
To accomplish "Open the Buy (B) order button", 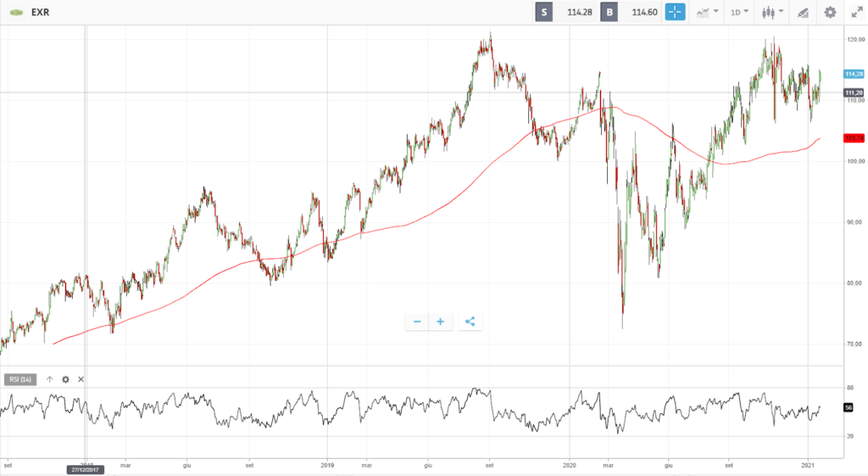I will point(609,12).
